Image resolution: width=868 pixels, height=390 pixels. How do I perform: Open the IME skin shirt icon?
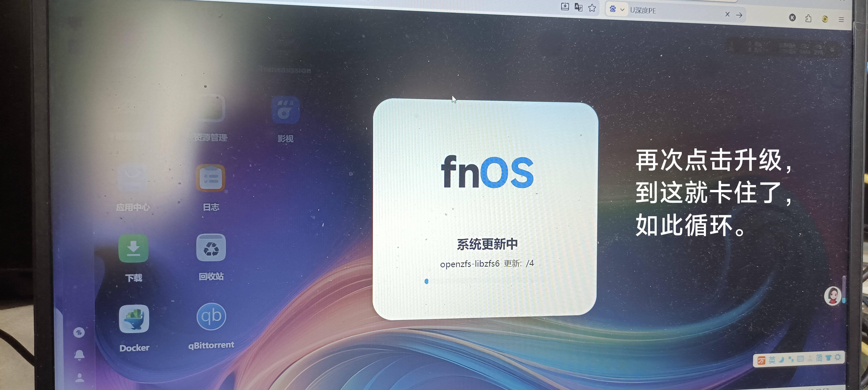(828, 357)
